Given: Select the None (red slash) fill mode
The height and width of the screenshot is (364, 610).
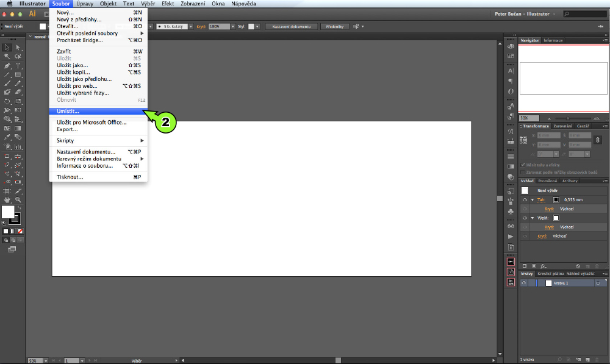Looking at the screenshot, I should [x=20, y=232].
